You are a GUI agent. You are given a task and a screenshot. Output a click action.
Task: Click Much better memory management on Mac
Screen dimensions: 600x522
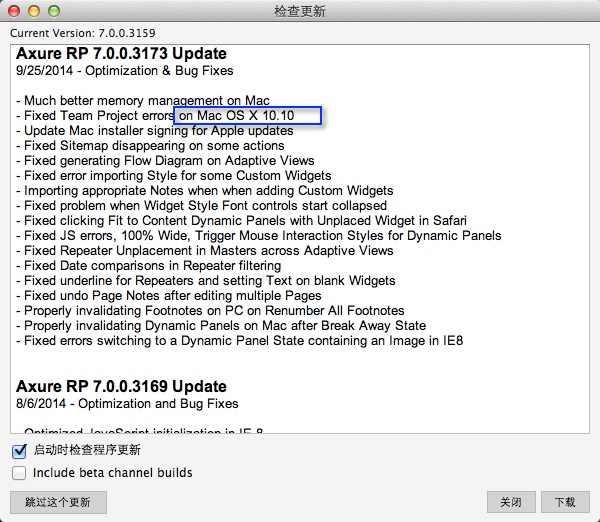pos(143,101)
